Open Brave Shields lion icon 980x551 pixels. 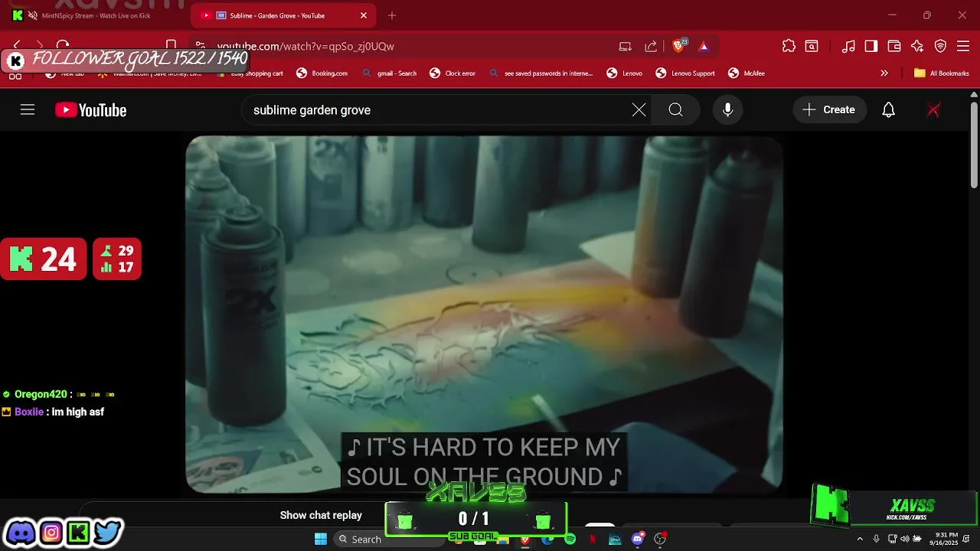pos(679,46)
